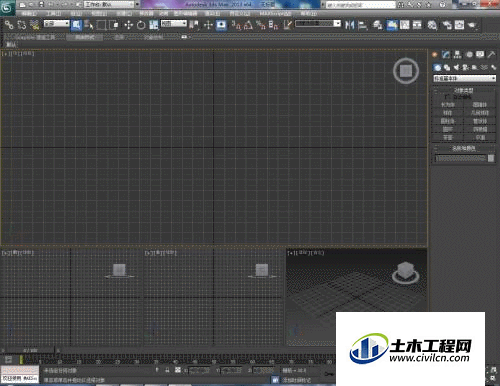
Task: Select the Space Warps creation category
Action: tap(484, 67)
